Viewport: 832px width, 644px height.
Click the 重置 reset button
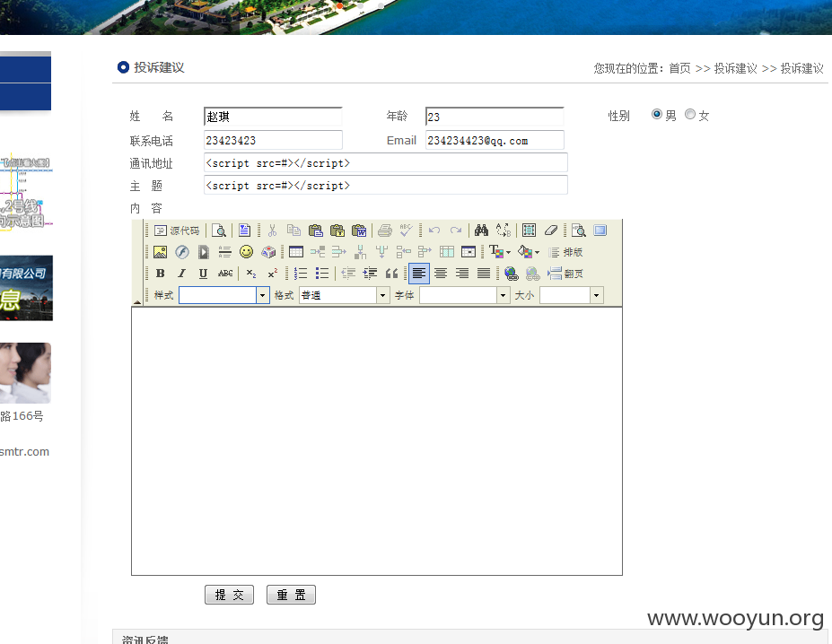pos(291,595)
